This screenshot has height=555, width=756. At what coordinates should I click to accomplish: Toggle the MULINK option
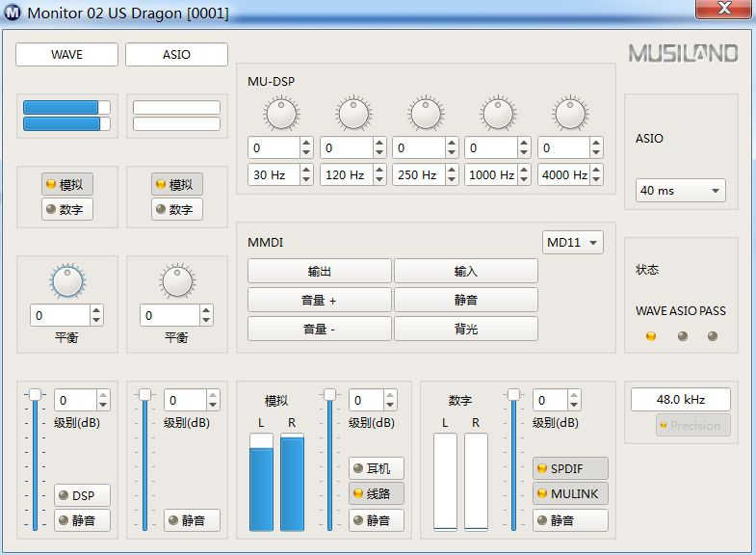click(x=571, y=494)
